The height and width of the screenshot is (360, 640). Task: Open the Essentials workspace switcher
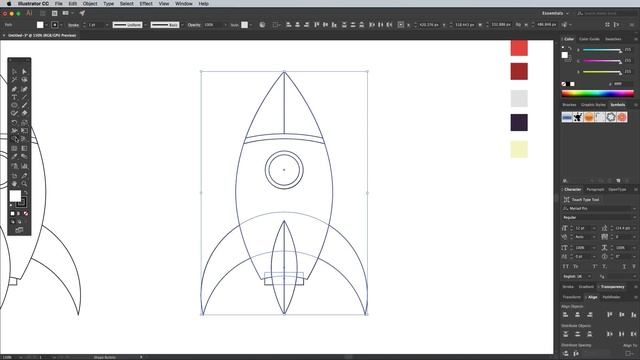point(555,13)
